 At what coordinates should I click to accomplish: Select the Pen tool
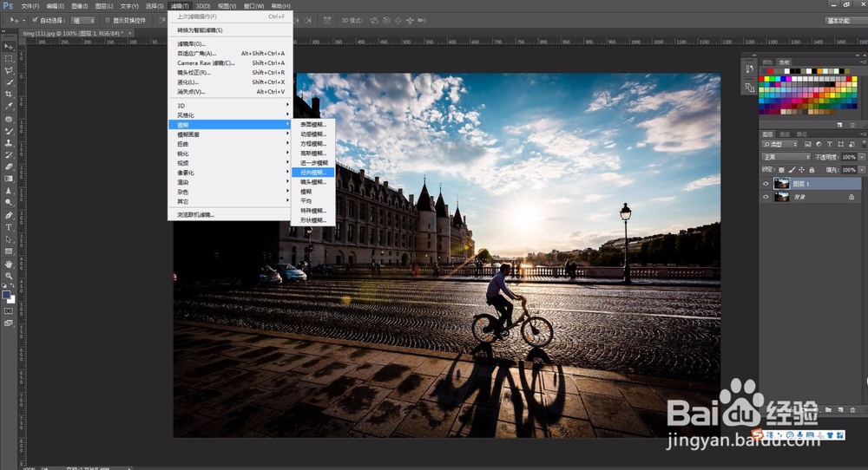click(x=9, y=216)
